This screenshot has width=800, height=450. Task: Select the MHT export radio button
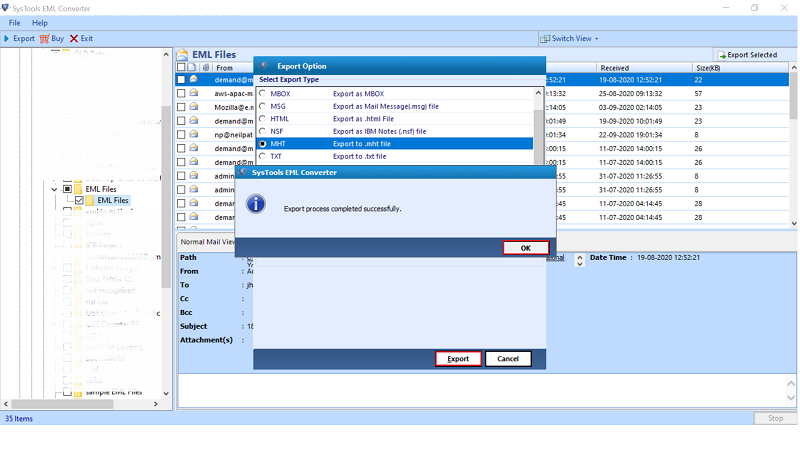click(x=262, y=144)
